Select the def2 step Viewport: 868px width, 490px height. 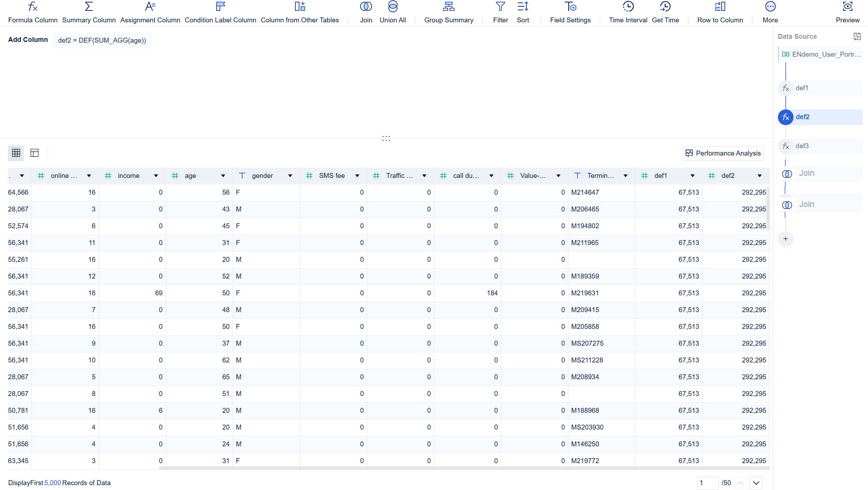click(x=820, y=117)
